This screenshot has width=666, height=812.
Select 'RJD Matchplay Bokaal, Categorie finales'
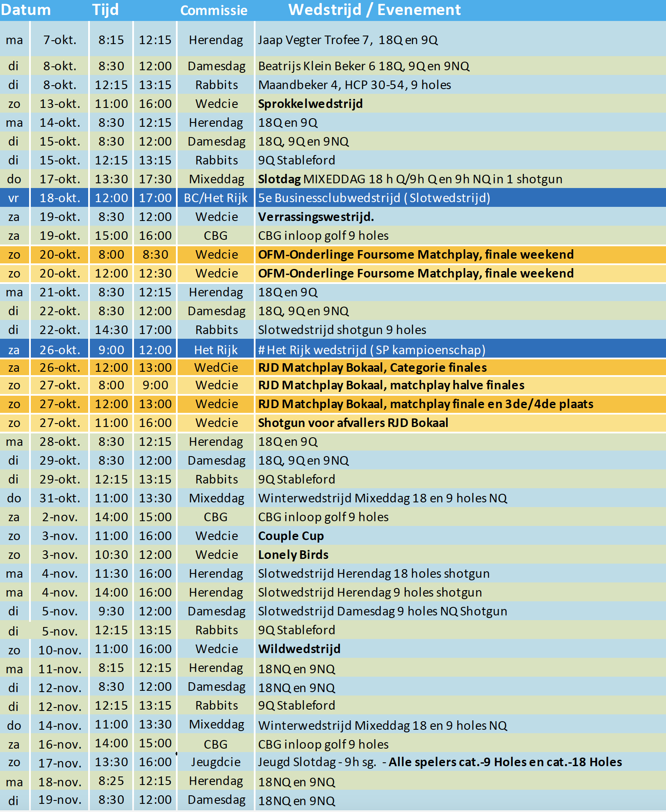tap(372, 367)
